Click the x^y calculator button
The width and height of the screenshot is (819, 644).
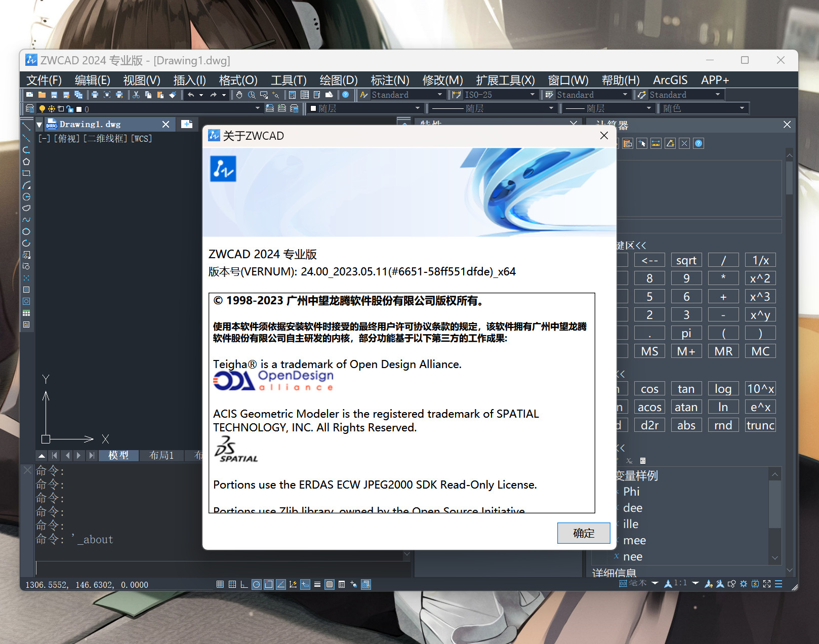coord(760,315)
